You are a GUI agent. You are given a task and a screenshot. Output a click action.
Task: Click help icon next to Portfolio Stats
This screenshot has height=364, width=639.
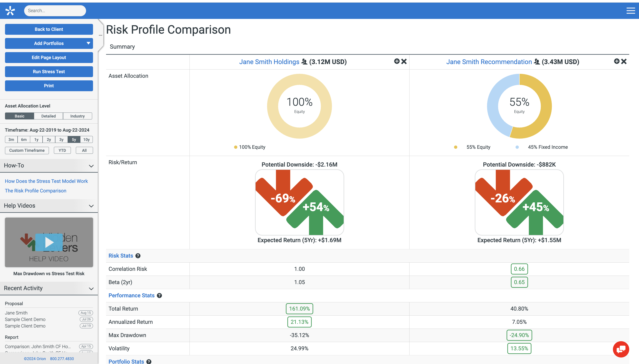[x=149, y=361]
